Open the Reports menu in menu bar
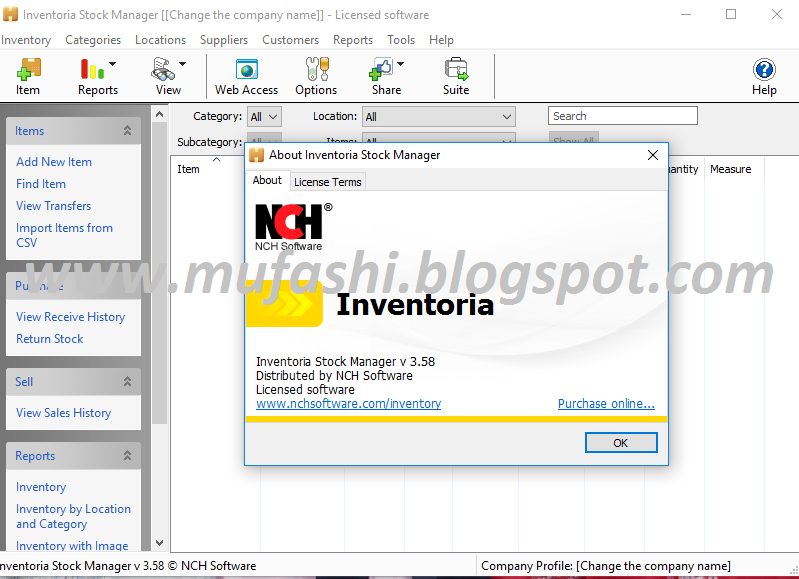Image resolution: width=799 pixels, height=579 pixels. (x=353, y=40)
